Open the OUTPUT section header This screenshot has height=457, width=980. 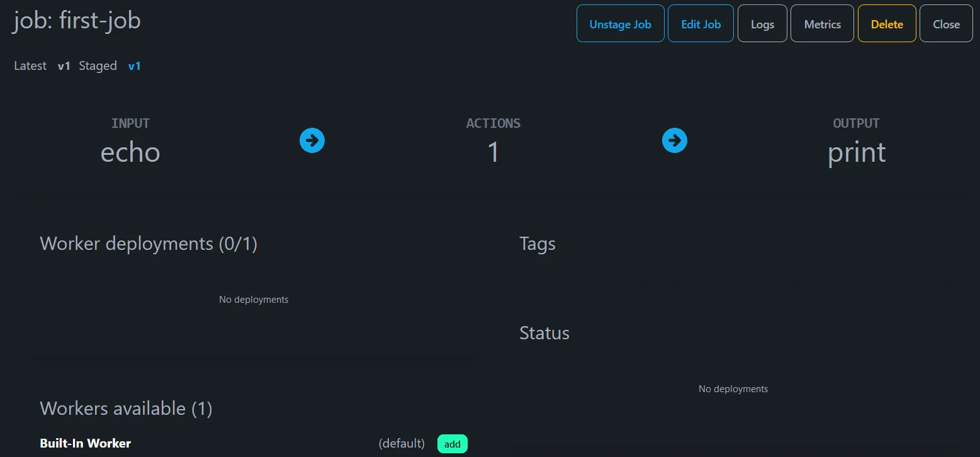tap(856, 123)
